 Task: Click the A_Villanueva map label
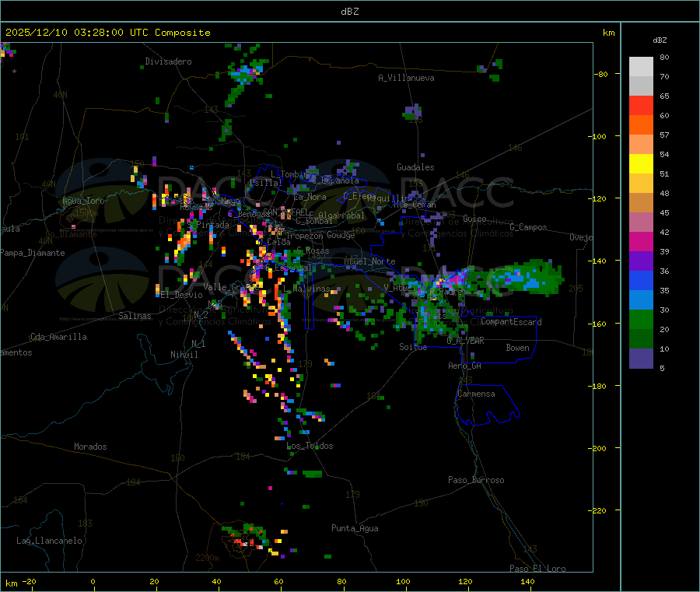click(x=406, y=78)
